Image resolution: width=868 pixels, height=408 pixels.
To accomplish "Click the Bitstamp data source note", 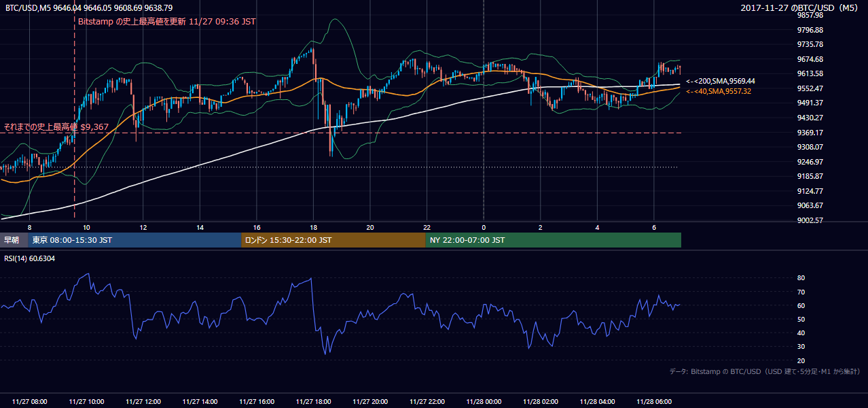I will [765, 371].
